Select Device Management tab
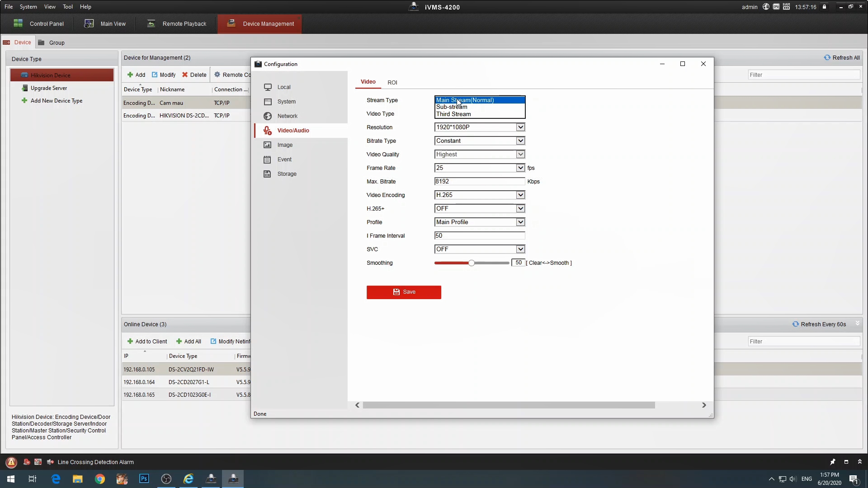Screen dimensions: 868x488 point(260,24)
